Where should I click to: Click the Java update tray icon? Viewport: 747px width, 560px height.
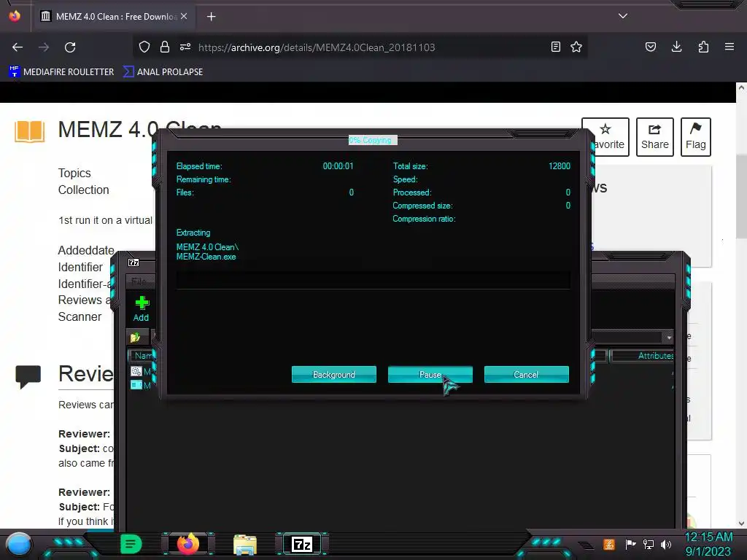coord(608,544)
